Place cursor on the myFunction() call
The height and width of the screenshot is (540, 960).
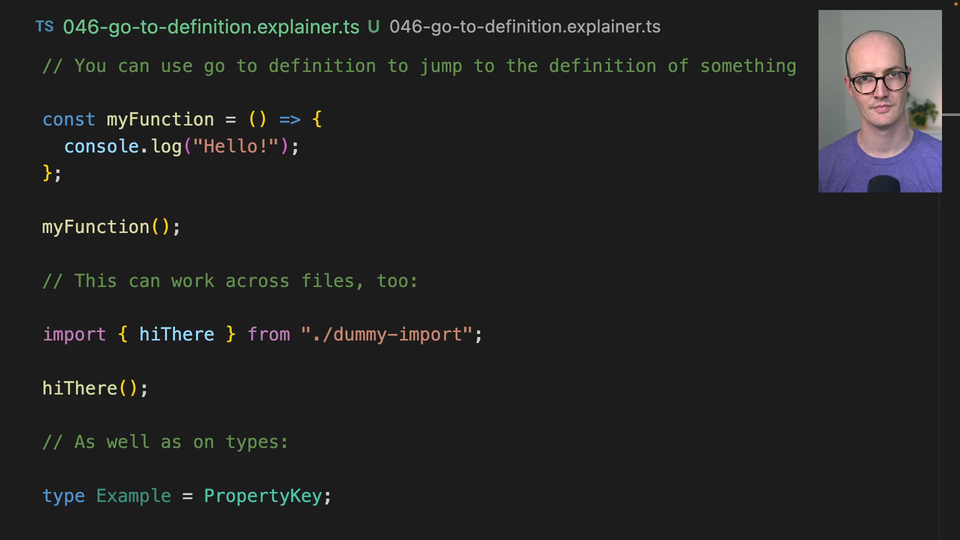pyautogui.click(x=96, y=227)
